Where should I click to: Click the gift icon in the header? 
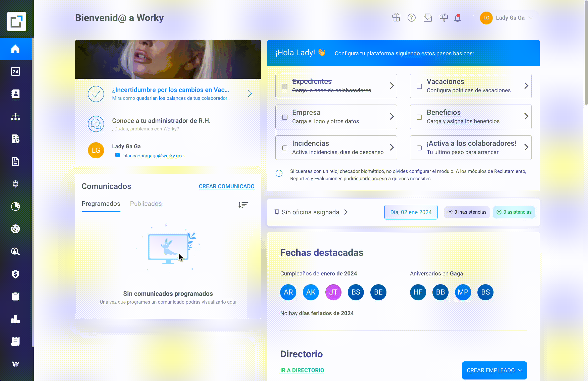pyautogui.click(x=396, y=18)
